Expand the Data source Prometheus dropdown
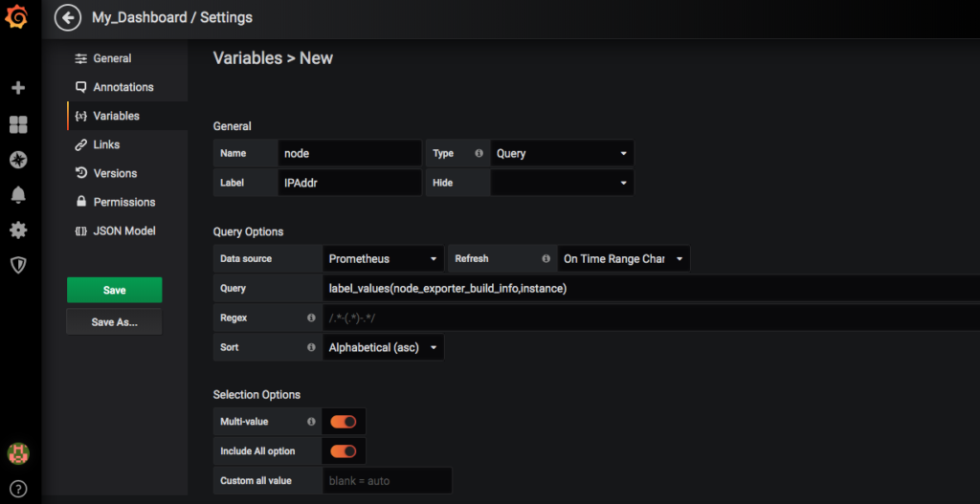The width and height of the screenshot is (980, 504). (384, 258)
